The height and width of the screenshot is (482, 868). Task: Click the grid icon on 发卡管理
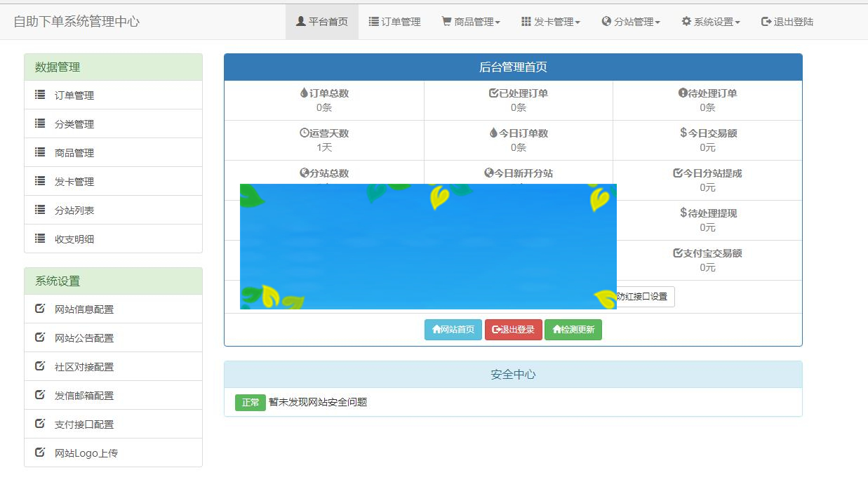525,21
